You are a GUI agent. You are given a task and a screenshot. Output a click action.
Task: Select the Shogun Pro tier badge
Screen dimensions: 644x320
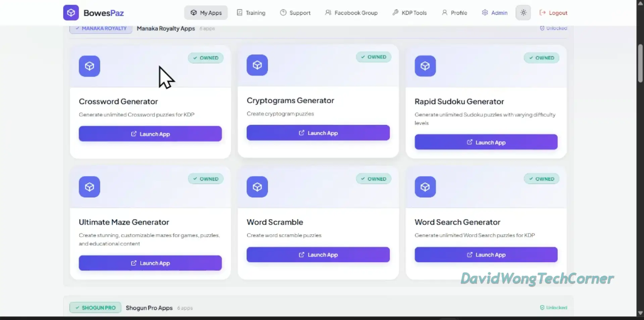(x=95, y=308)
